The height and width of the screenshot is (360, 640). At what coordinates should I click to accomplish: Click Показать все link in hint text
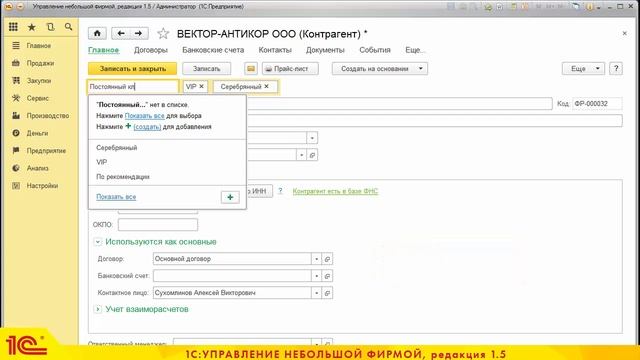(144, 116)
